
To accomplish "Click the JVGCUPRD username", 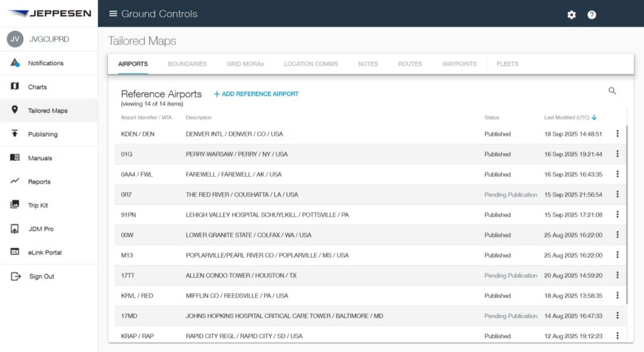I will coord(49,39).
